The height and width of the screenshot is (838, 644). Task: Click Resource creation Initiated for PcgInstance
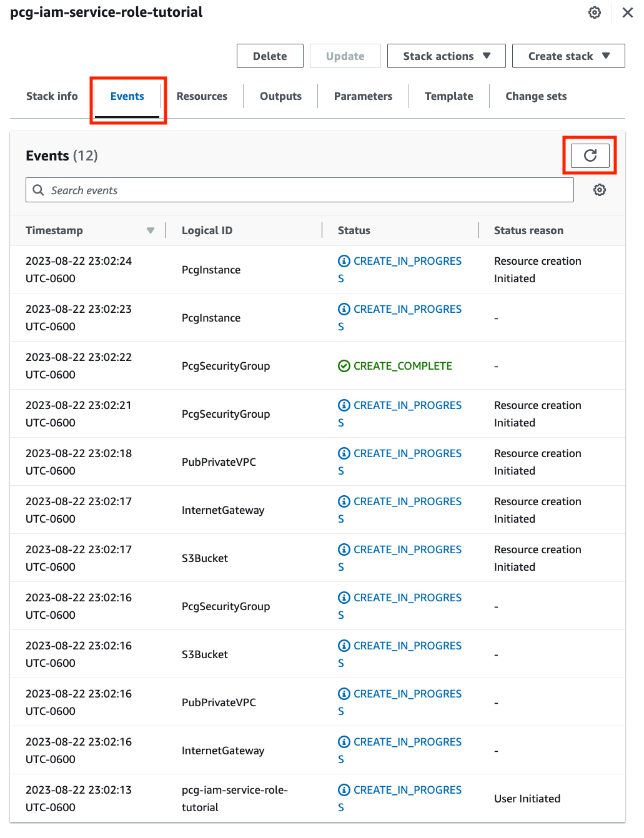point(538,270)
